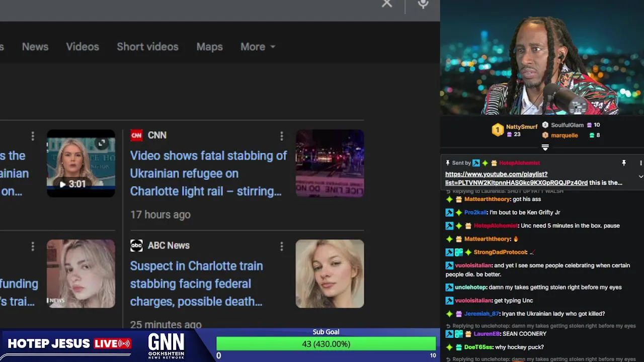The height and width of the screenshot is (362, 644).
Task: Click the marquelle username in the leaderboard
Action: click(x=565, y=135)
